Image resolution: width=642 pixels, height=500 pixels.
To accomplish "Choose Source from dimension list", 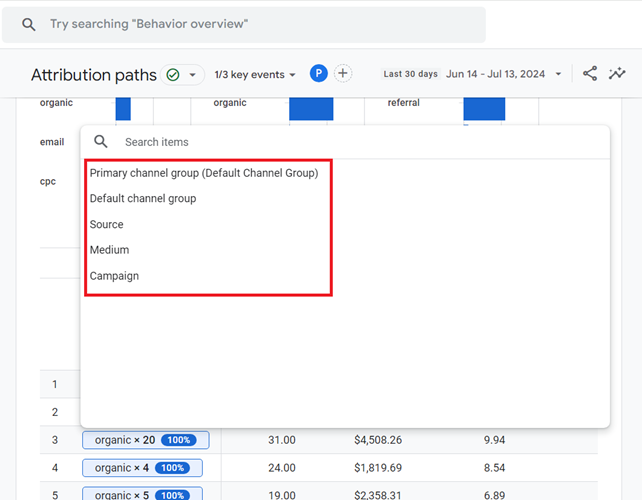I will (x=106, y=224).
